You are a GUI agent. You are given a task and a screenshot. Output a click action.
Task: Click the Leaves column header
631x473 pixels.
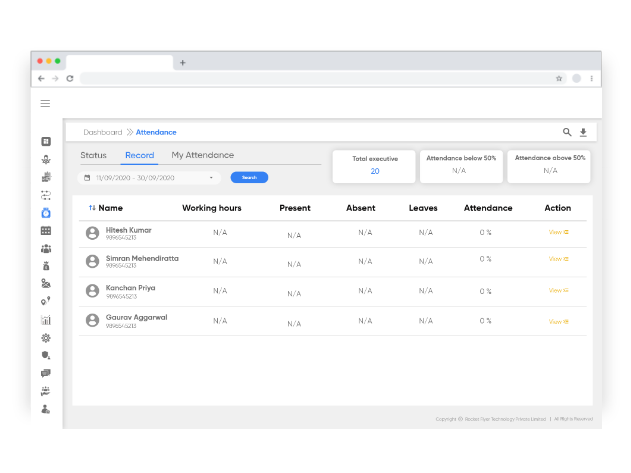pos(423,208)
